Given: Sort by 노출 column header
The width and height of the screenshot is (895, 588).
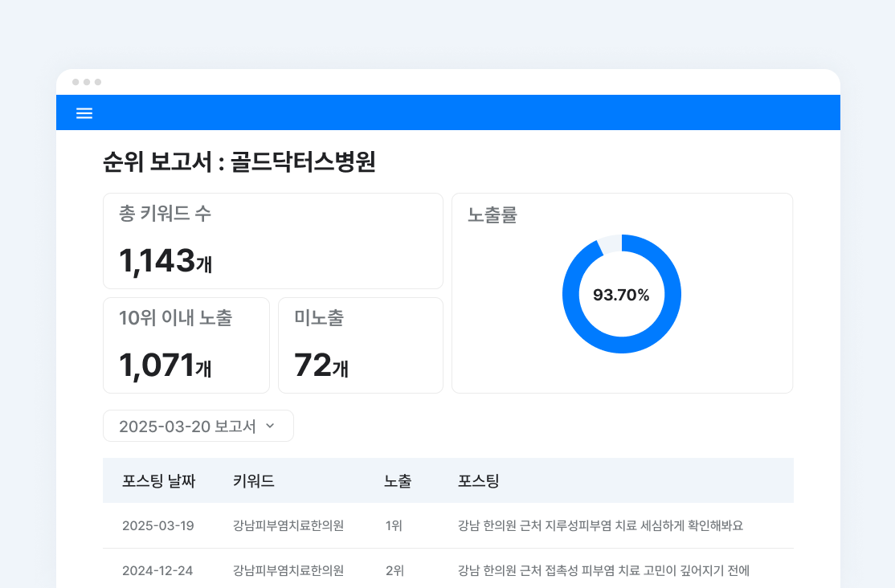Looking at the screenshot, I should pyautogui.click(x=398, y=481).
